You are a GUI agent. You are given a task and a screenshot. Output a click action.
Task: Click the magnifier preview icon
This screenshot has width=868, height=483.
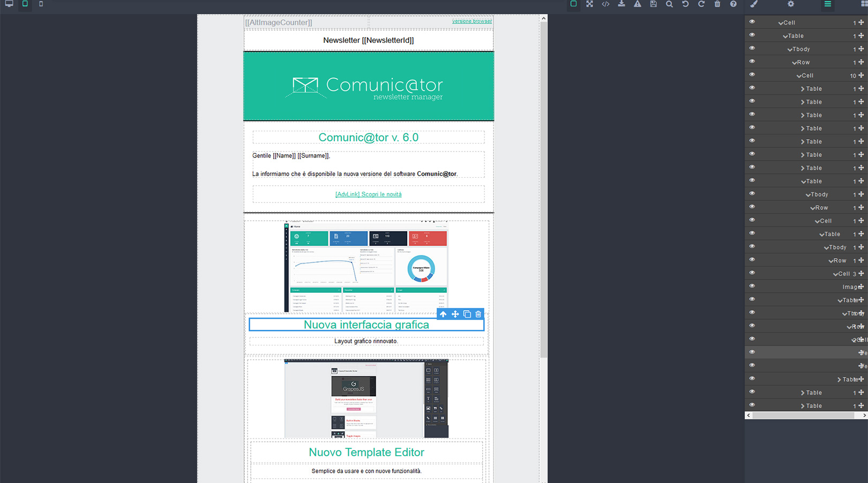point(669,4)
